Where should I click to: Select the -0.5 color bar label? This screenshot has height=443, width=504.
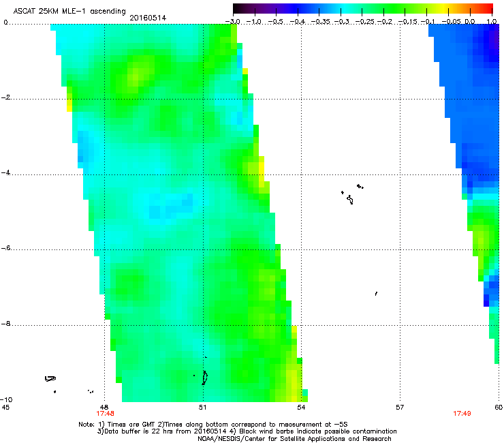point(276,22)
